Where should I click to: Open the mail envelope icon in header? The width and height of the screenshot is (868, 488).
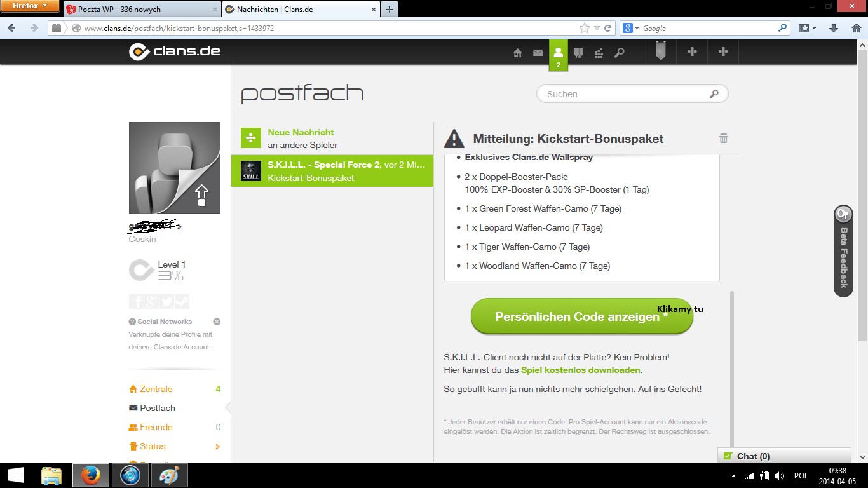(538, 53)
